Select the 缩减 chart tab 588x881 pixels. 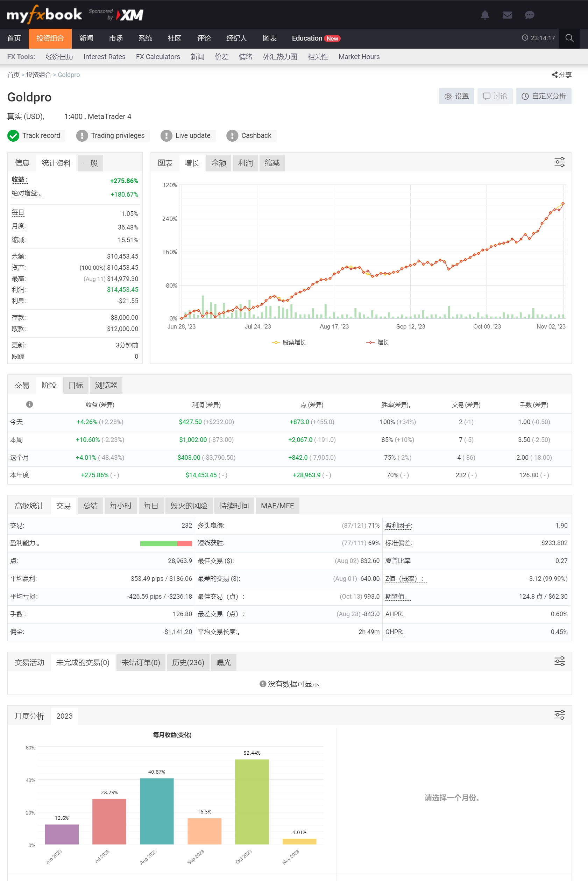click(272, 163)
